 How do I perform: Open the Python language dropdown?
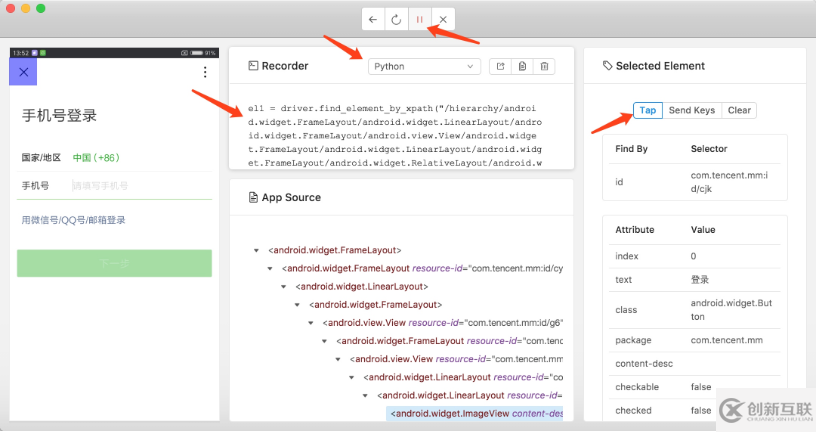(424, 66)
